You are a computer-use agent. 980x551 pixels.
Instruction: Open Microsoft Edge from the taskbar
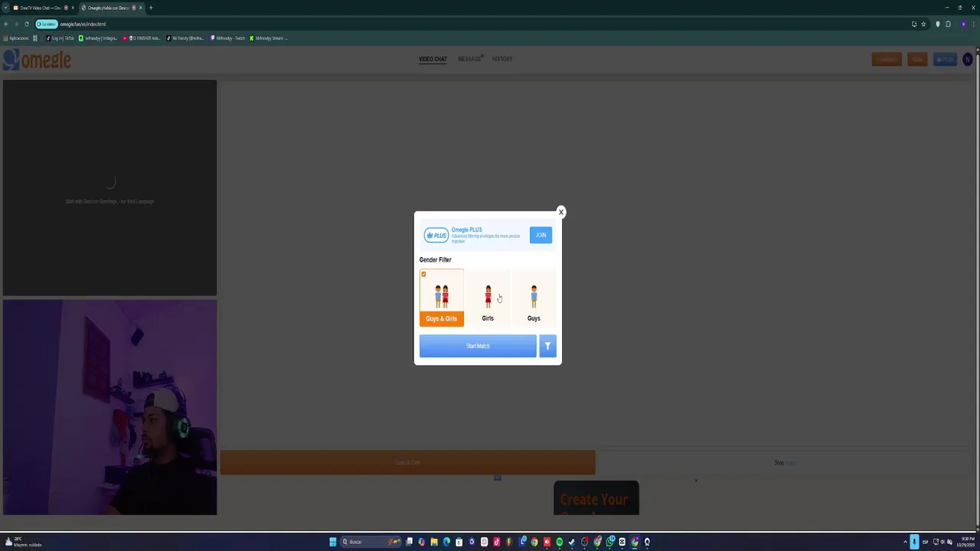point(446,542)
